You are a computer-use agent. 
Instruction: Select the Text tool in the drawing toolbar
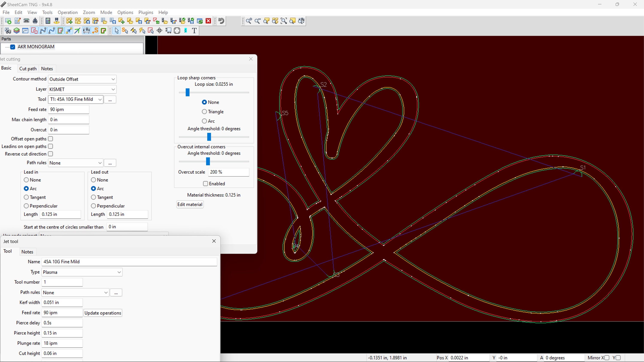pos(194,30)
